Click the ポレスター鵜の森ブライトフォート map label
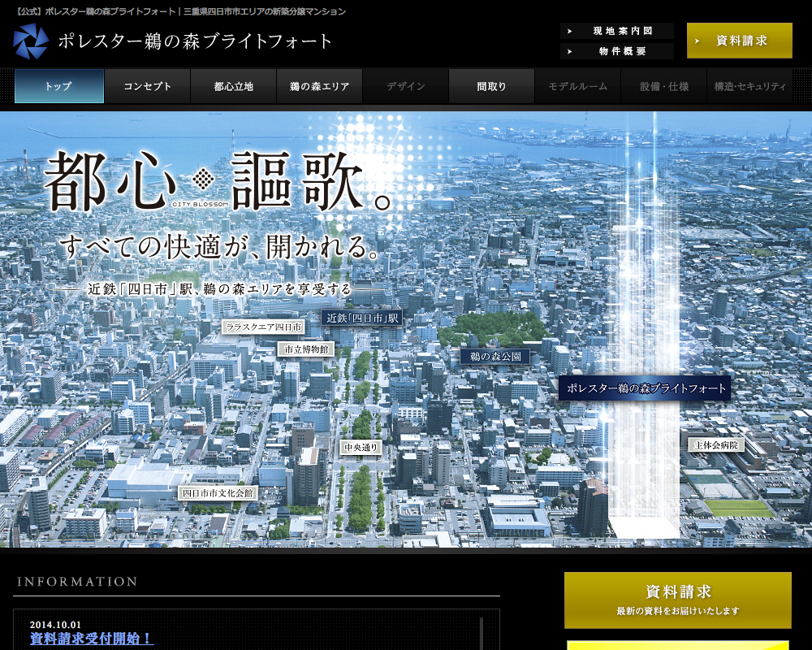This screenshot has width=812, height=650. pyautogui.click(x=645, y=388)
